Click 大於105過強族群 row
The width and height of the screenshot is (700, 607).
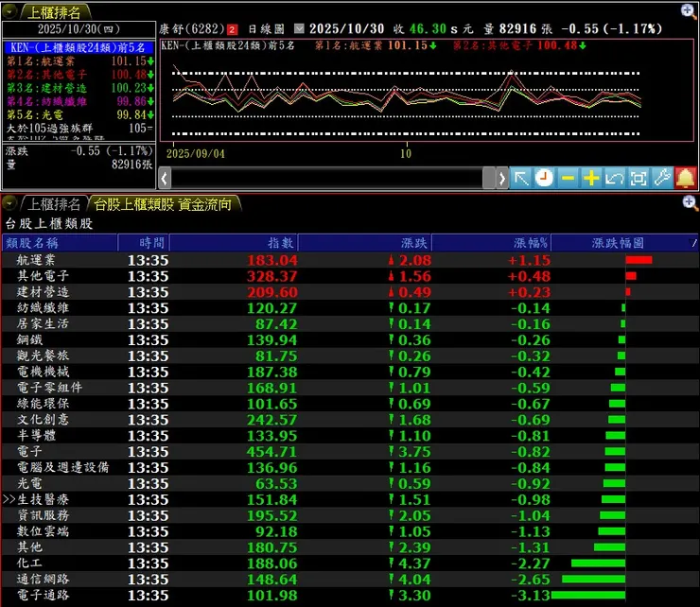[x=79, y=128]
